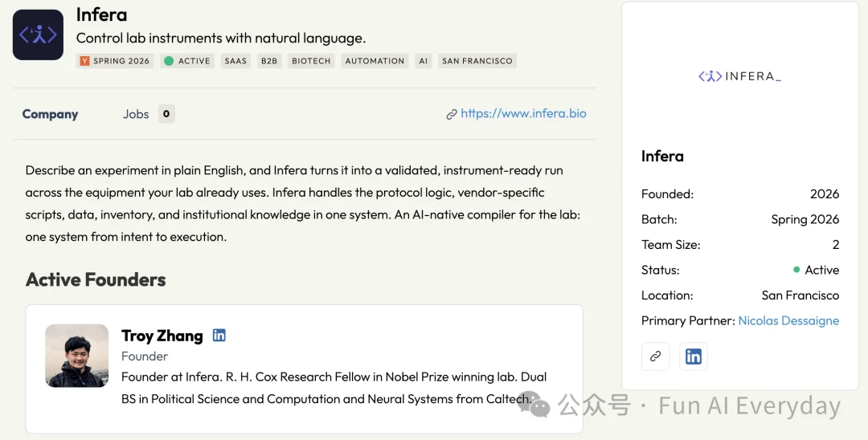Open Troy Zhang's profile photo
The height and width of the screenshot is (440, 868).
[x=77, y=356]
